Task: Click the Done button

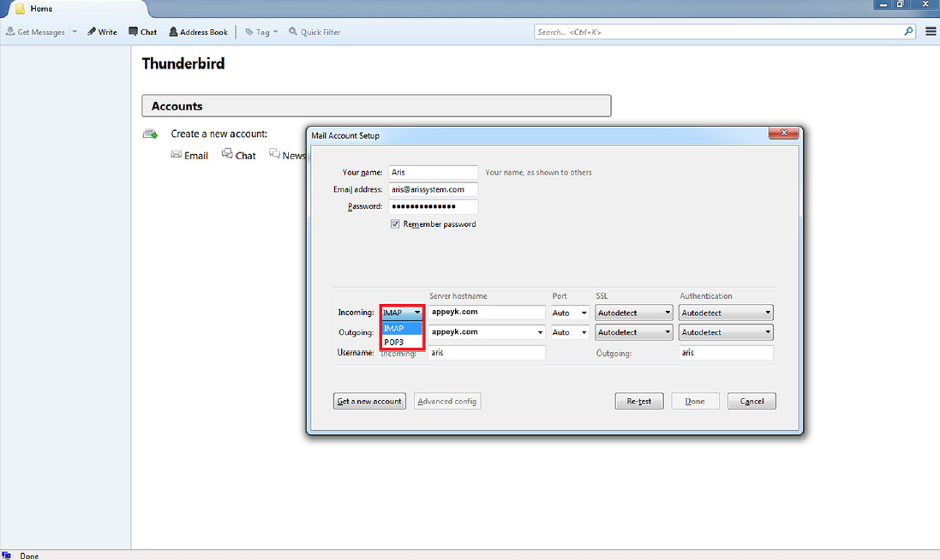Action: click(x=695, y=402)
